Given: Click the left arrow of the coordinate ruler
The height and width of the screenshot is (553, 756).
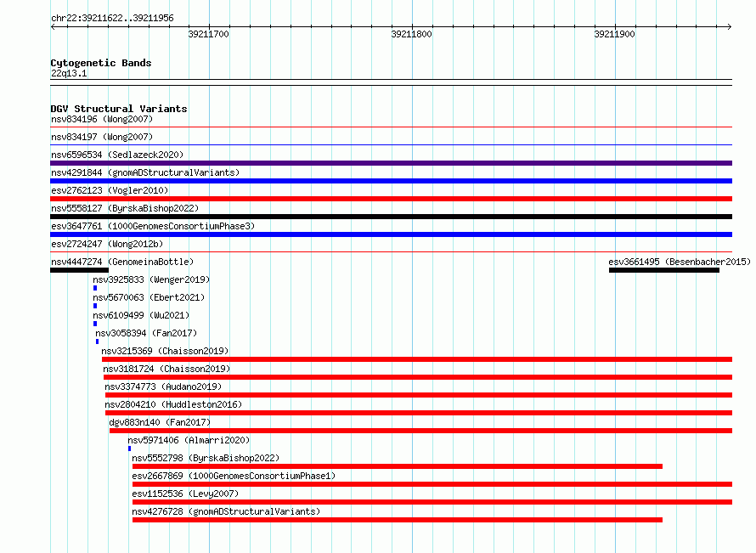Looking at the screenshot, I should tap(53, 27).
